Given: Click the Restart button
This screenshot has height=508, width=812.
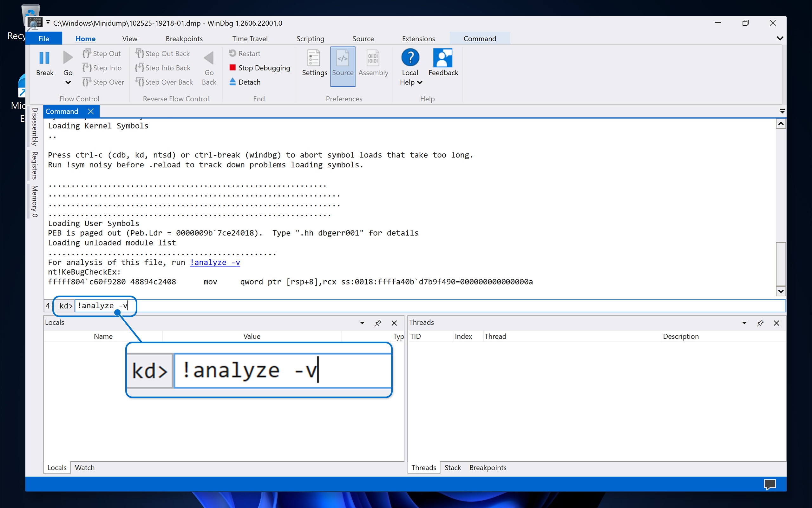Looking at the screenshot, I should tap(245, 53).
